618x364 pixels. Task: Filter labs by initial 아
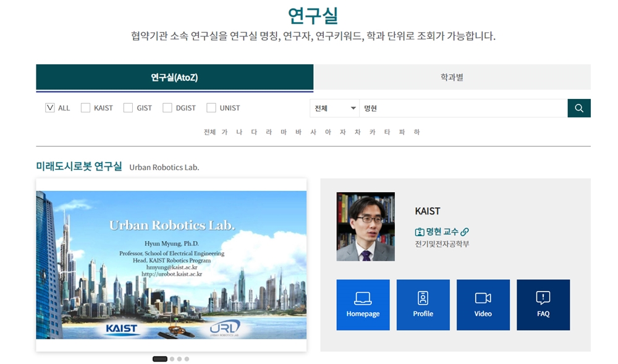pos(328,132)
